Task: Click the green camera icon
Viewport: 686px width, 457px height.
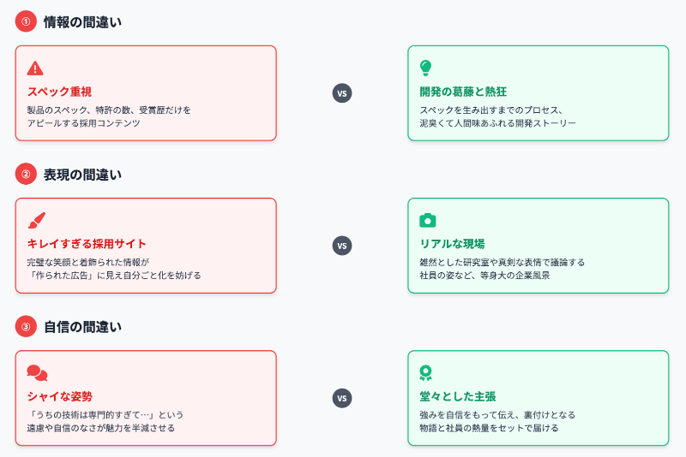Action: [x=427, y=220]
